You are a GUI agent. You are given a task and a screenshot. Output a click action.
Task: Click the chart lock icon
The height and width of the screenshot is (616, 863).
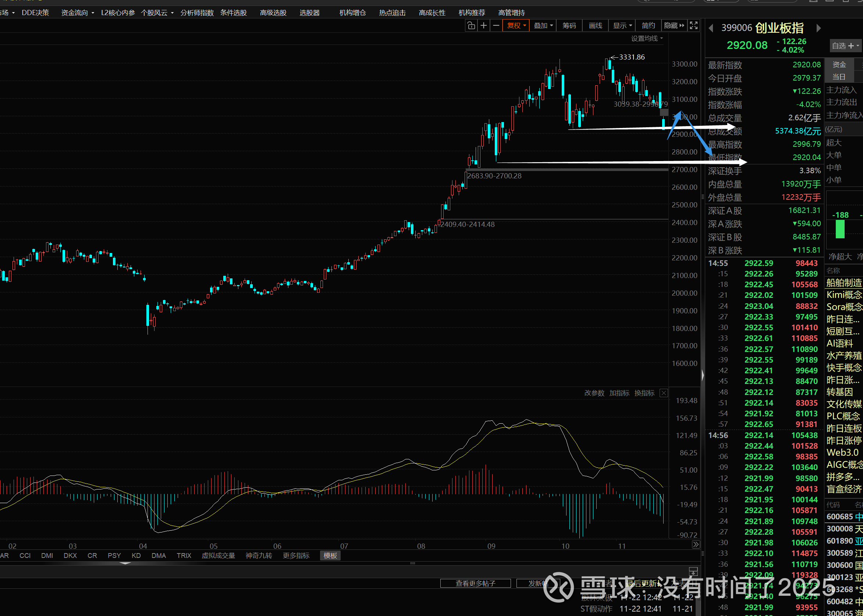[471, 25]
